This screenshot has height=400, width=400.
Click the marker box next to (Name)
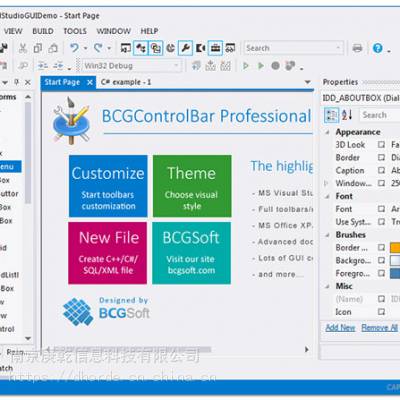(381, 299)
